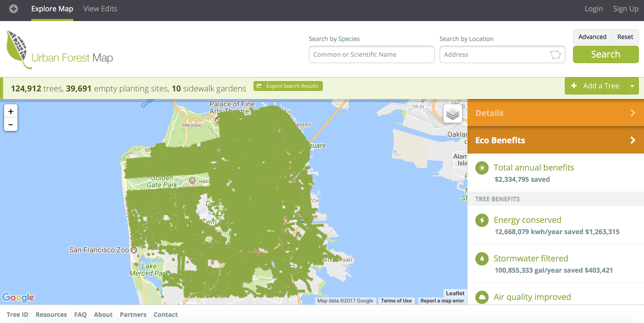Click the Air quality improved cloud icon
644x323 pixels.
point(482,297)
